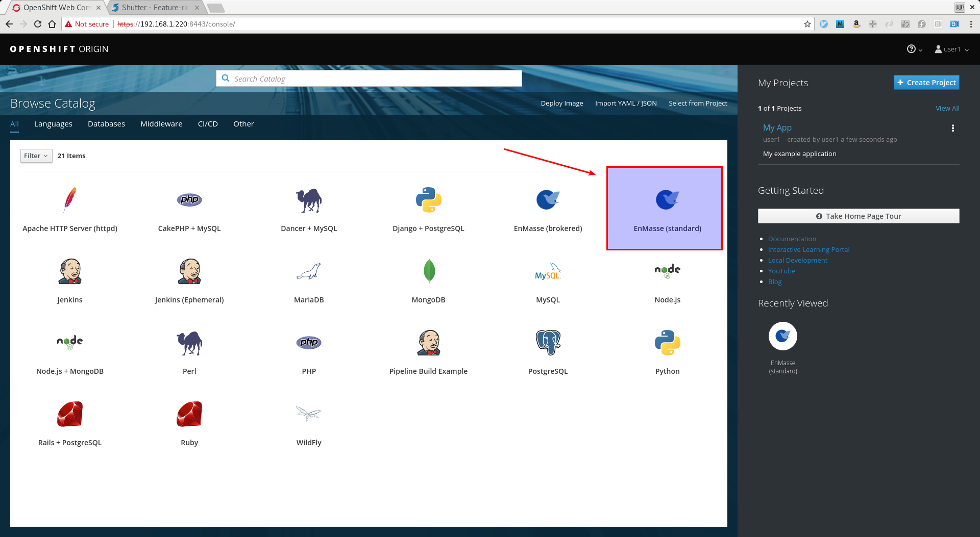Click the browser address bar URL
This screenshot has width=980, height=537.
pos(176,24)
